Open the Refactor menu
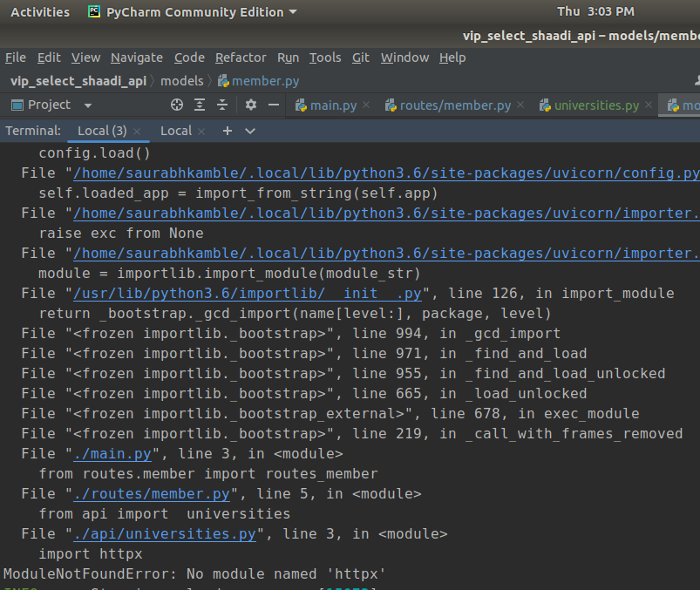Viewport: 700px width, 590px height. [x=241, y=58]
